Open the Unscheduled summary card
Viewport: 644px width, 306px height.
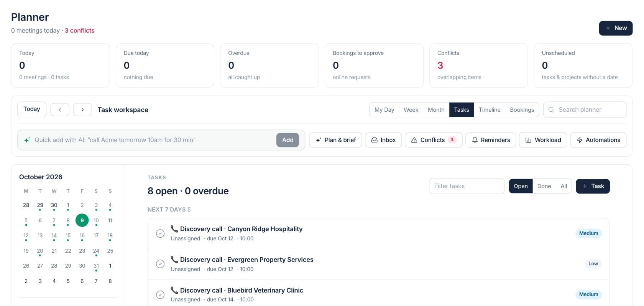tap(583, 66)
